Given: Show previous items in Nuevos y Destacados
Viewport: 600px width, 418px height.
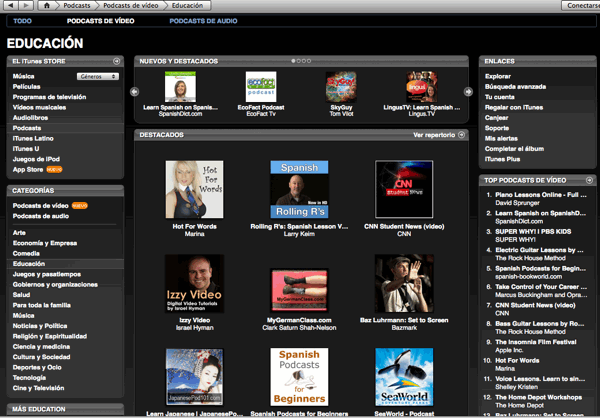Looking at the screenshot, I should pyautogui.click(x=134, y=92).
